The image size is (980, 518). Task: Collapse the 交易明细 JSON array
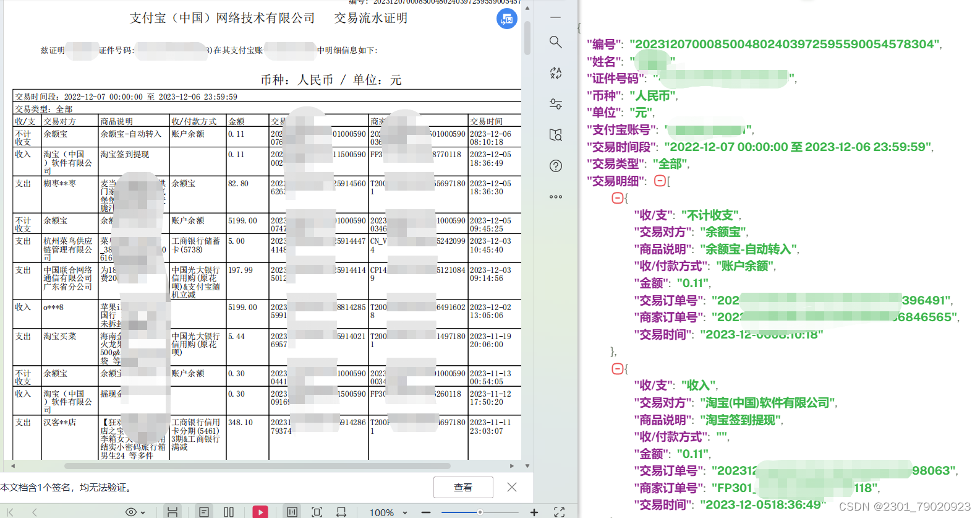tap(660, 181)
